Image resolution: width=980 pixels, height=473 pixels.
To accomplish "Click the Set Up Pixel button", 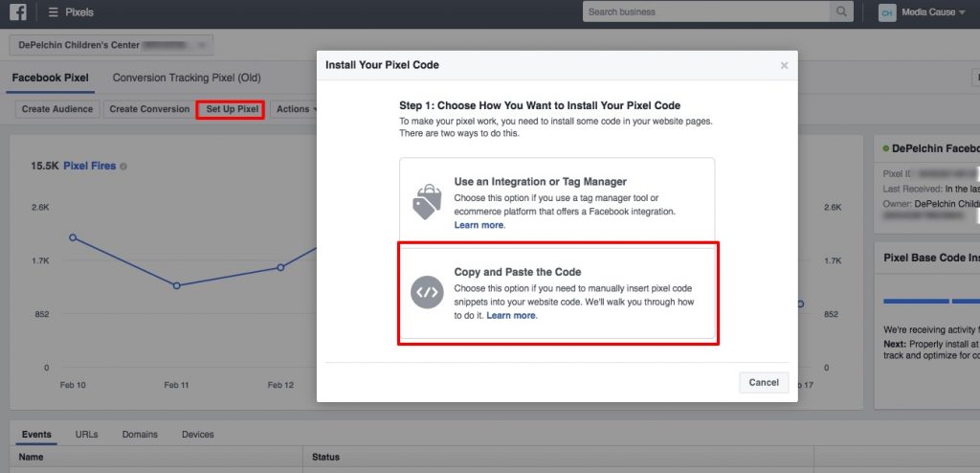I will [x=232, y=109].
